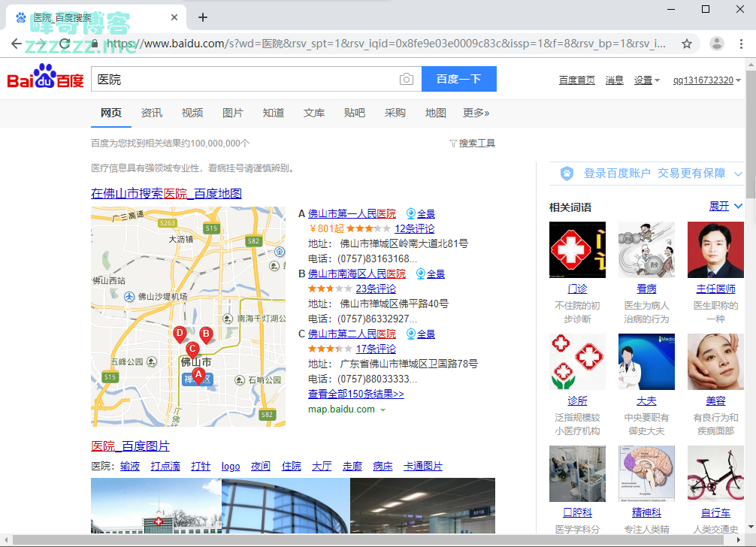
Task: Open the 医院_百度图片 result
Action: [x=130, y=446]
